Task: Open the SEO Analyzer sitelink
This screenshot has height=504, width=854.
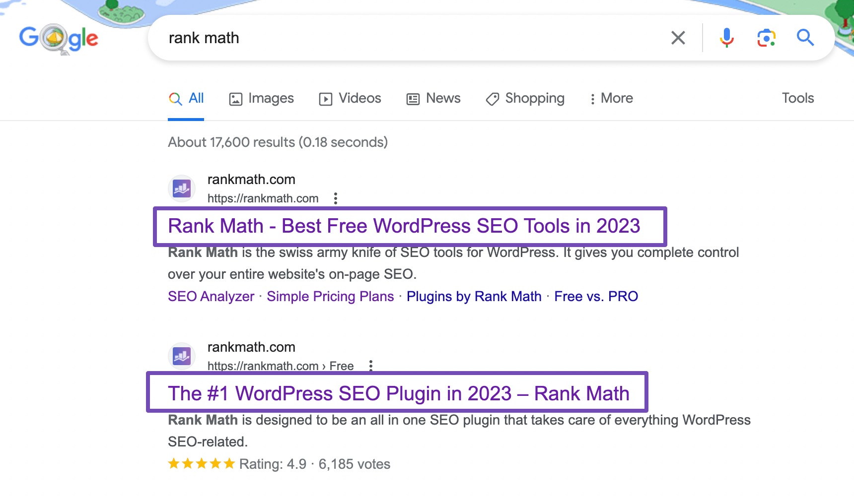Action: pyautogui.click(x=211, y=296)
